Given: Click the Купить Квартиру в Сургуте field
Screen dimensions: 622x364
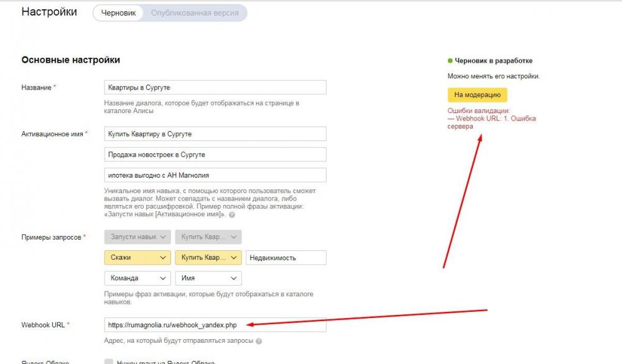Looking at the screenshot, I should 215,134.
